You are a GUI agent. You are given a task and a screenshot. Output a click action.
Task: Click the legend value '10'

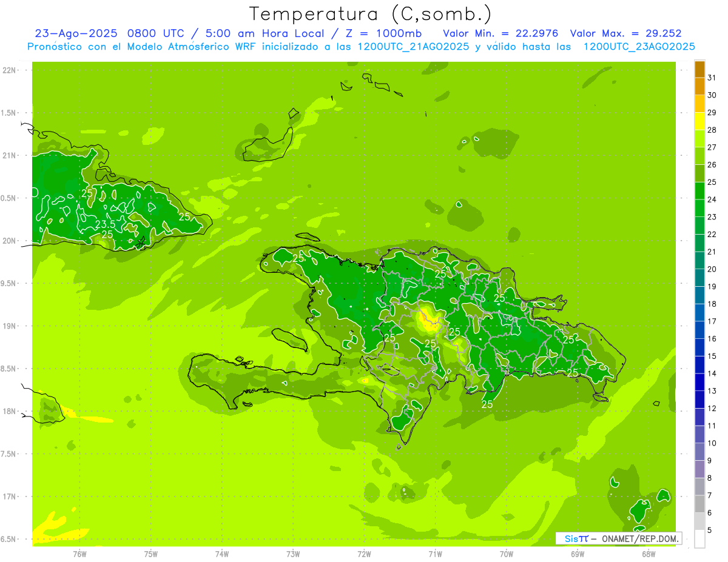point(712,443)
